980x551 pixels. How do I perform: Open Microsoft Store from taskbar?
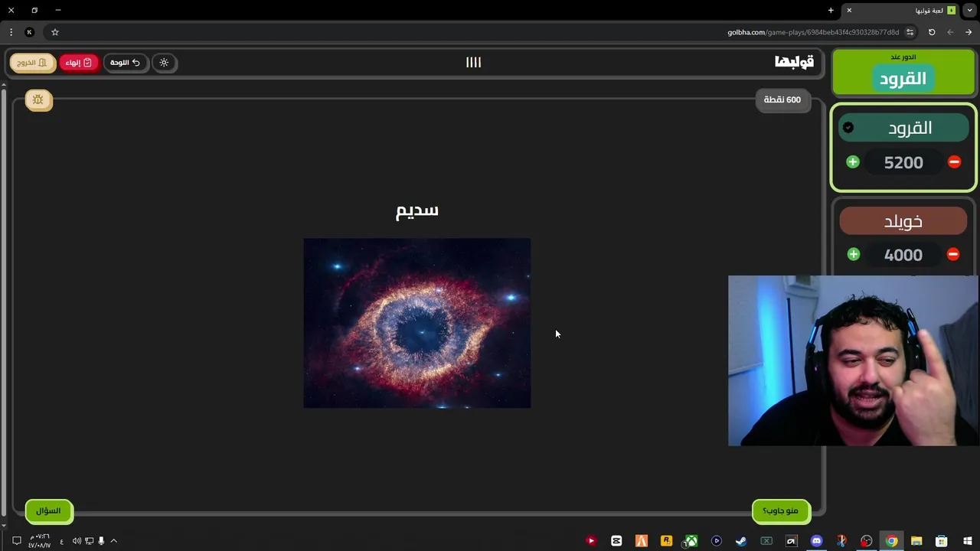[942, 541]
